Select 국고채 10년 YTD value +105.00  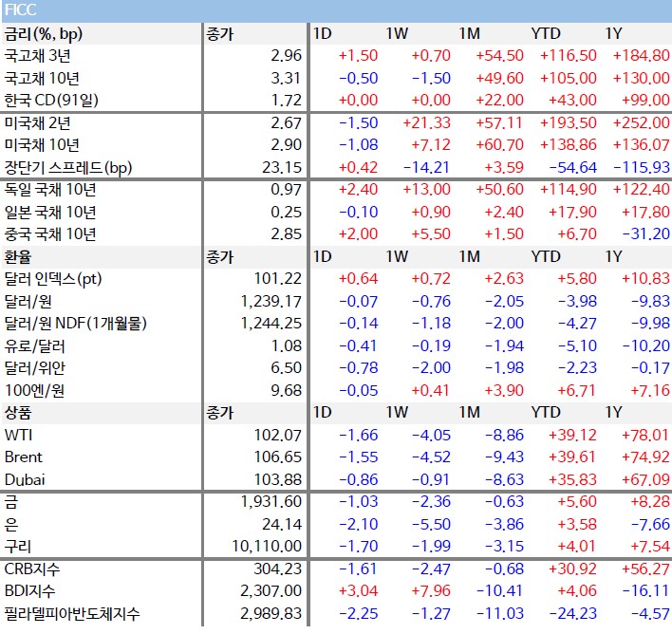click(x=568, y=78)
